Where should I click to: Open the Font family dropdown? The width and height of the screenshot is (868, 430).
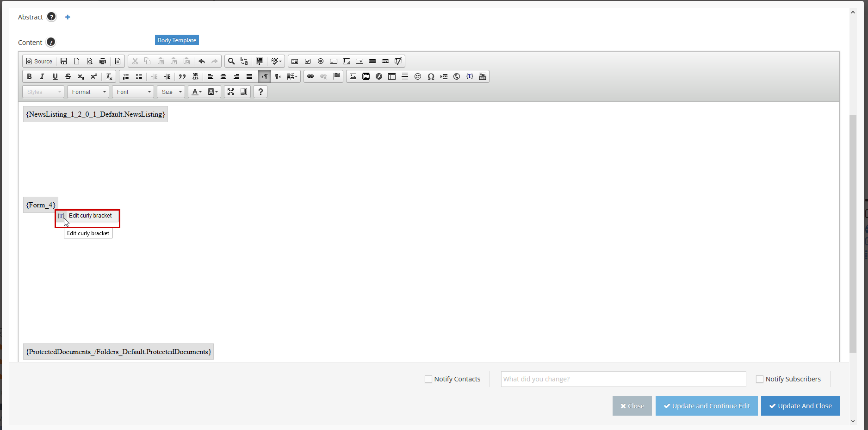pyautogui.click(x=133, y=92)
